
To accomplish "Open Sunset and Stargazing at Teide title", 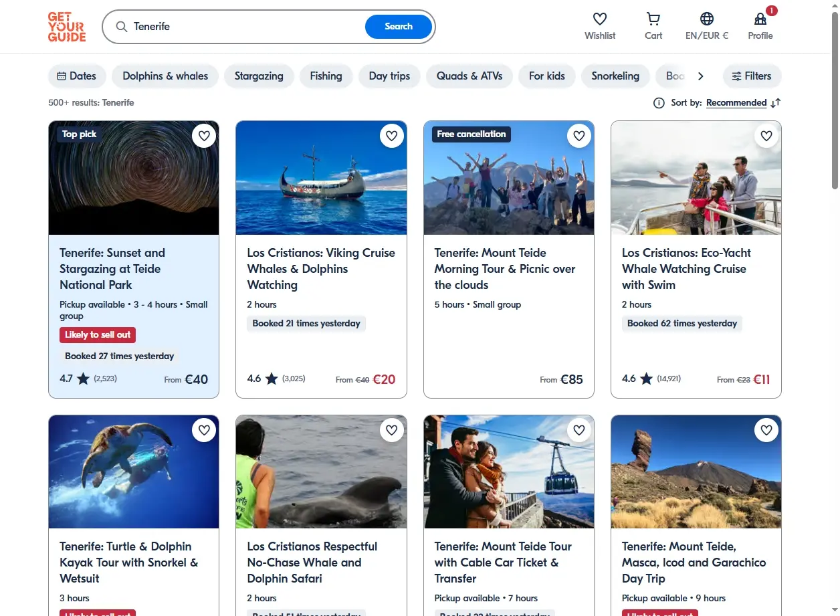I will coord(112,269).
